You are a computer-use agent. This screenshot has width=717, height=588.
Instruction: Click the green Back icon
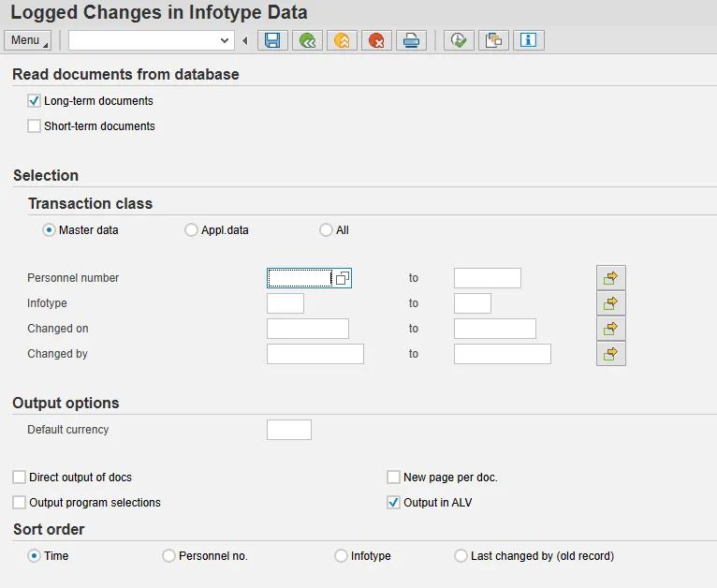pyautogui.click(x=306, y=40)
